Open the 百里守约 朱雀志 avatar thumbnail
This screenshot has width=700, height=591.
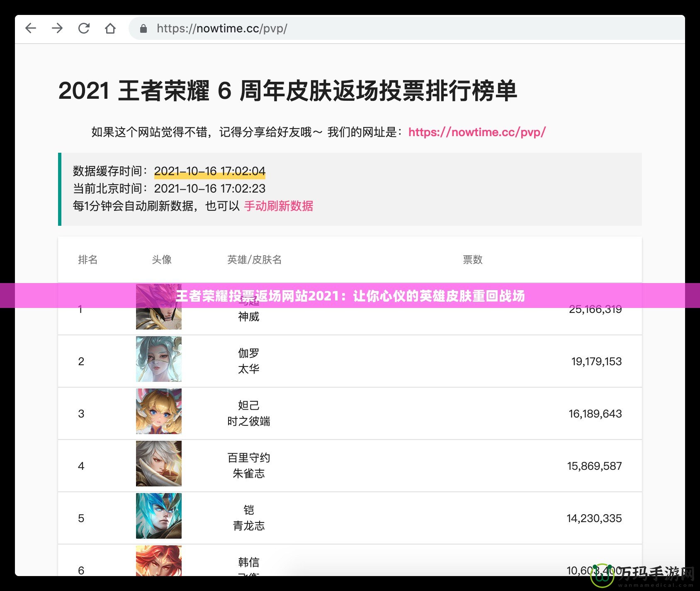coord(159,464)
